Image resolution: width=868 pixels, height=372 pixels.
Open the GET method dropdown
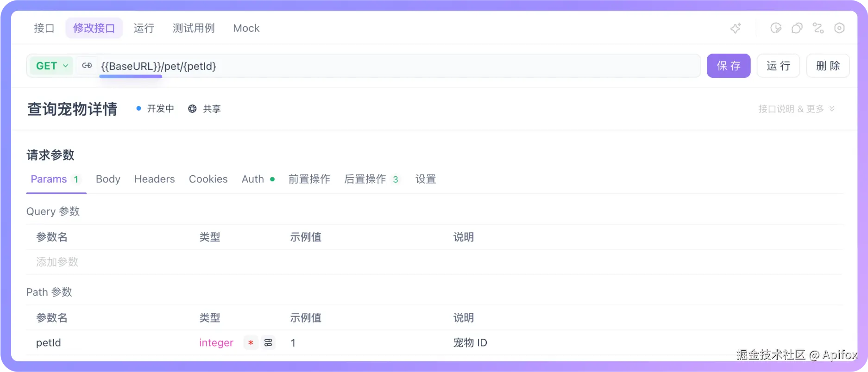point(52,66)
